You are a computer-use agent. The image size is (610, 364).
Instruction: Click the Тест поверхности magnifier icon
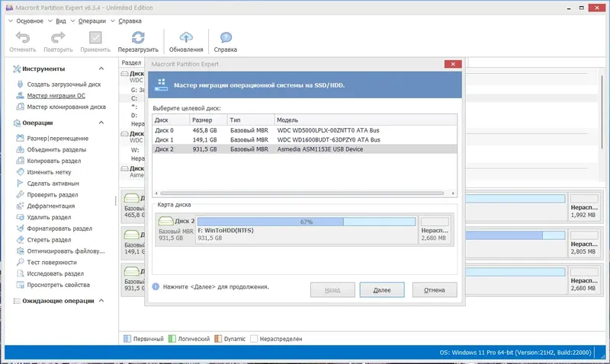tap(20, 262)
